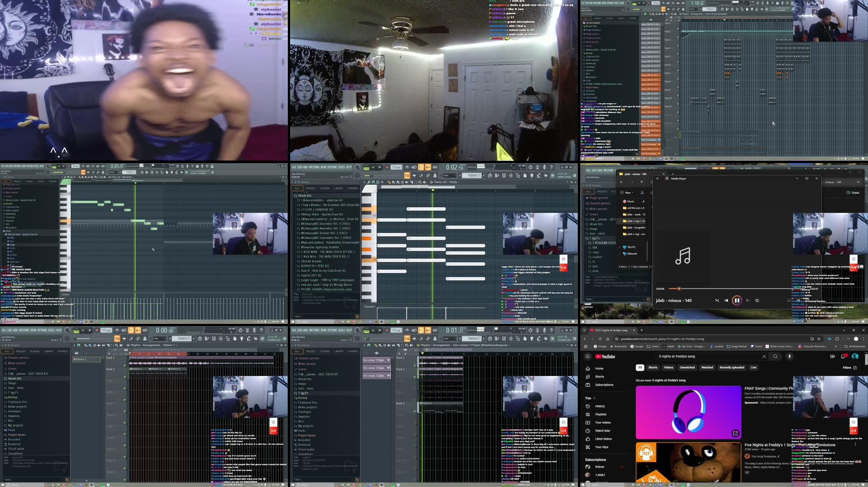This screenshot has height=487, width=868.
Task: Open the YouTube guide hamburger menu
Action: 588,357
